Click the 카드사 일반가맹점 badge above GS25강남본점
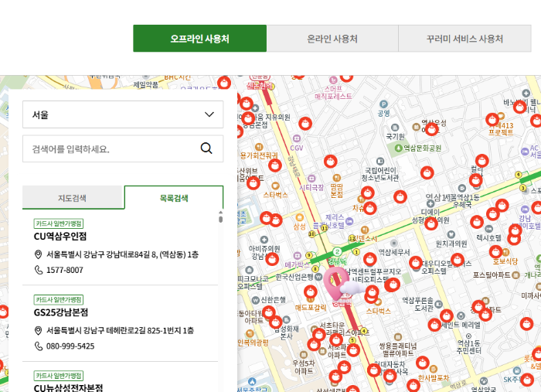 pos(59,299)
